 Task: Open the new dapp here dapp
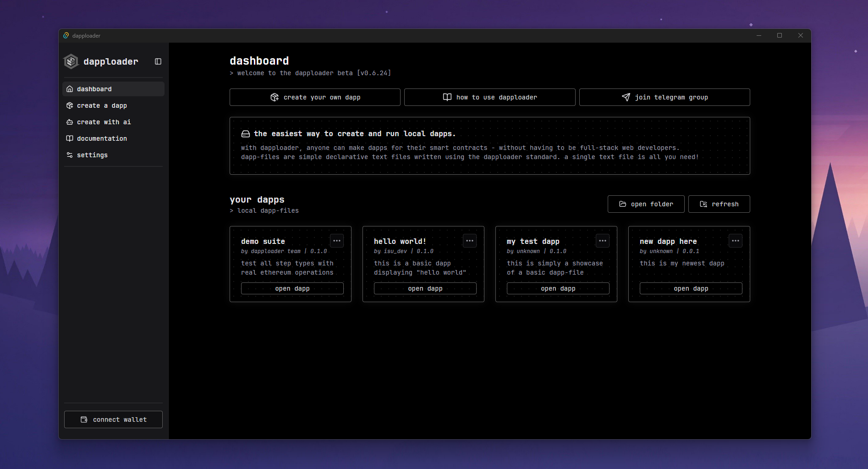click(x=691, y=288)
